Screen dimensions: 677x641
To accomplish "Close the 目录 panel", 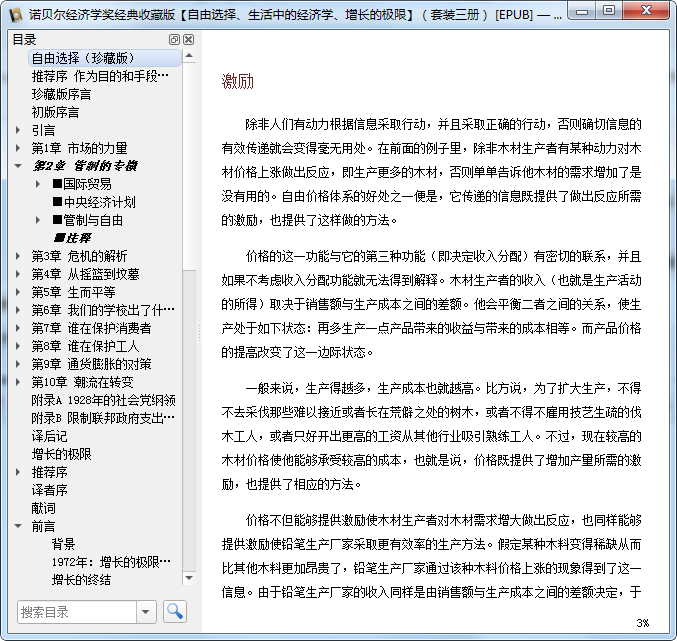I will [x=189, y=40].
